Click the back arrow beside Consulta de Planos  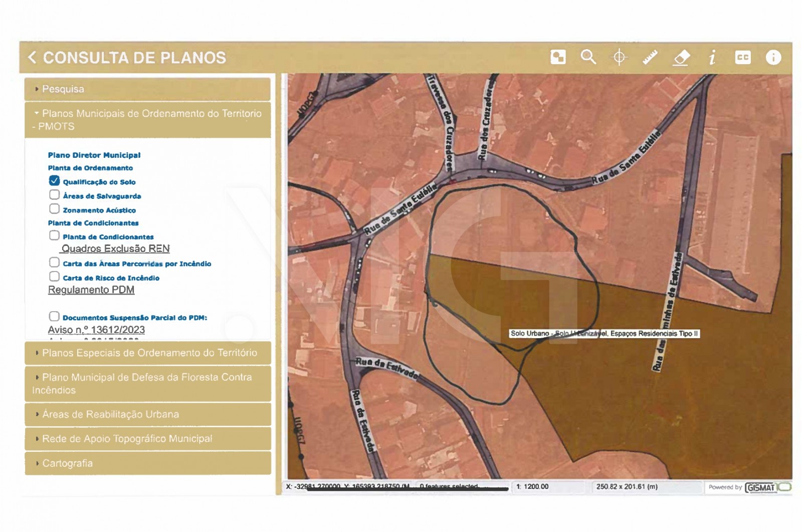click(x=33, y=58)
